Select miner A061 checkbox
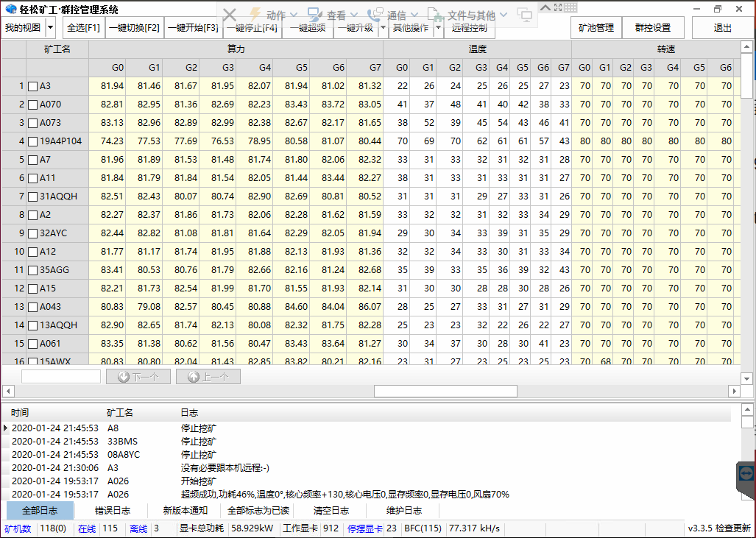 coord(32,344)
